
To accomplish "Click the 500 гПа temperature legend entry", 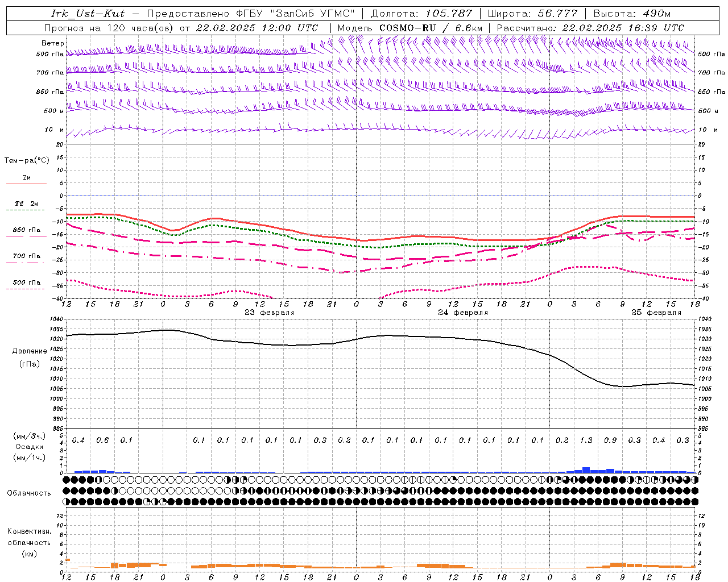I will tap(27, 282).
